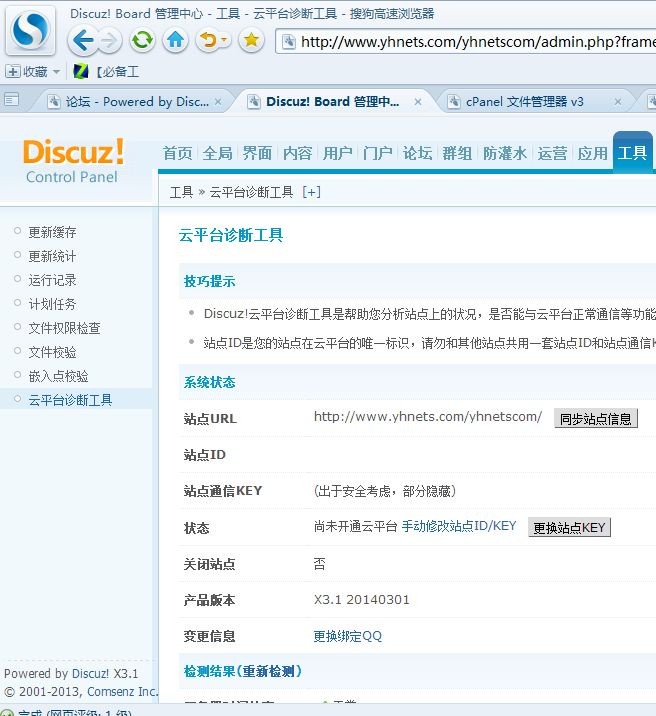Go back with the browser back arrow
The height and width of the screenshot is (716, 656).
click(82, 41)
